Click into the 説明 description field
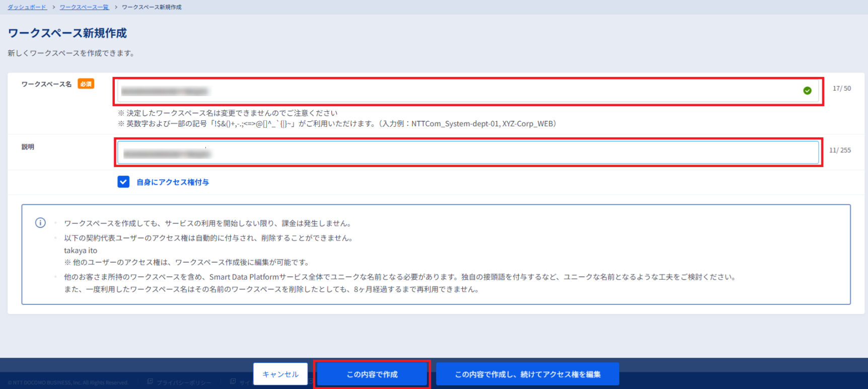 [x=467, y=152]
